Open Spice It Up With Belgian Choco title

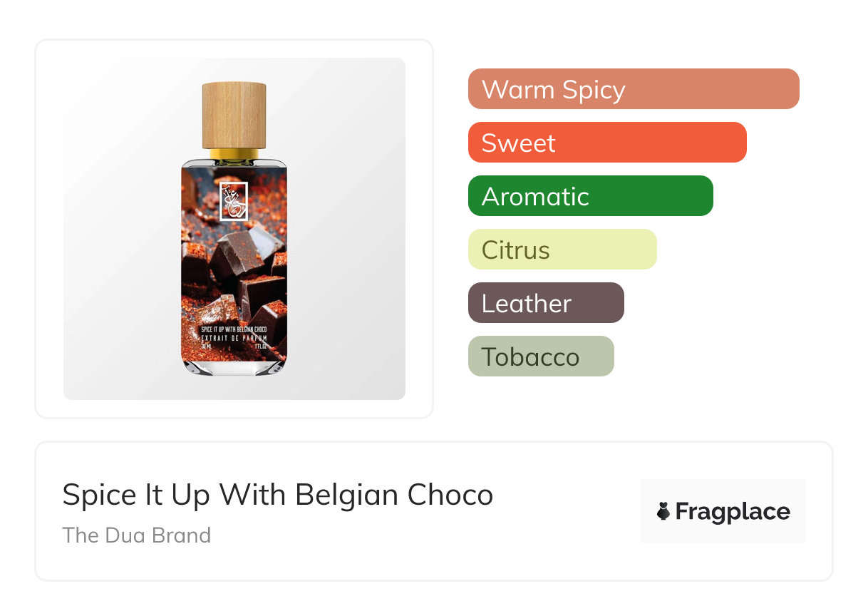tap(278, 495)
